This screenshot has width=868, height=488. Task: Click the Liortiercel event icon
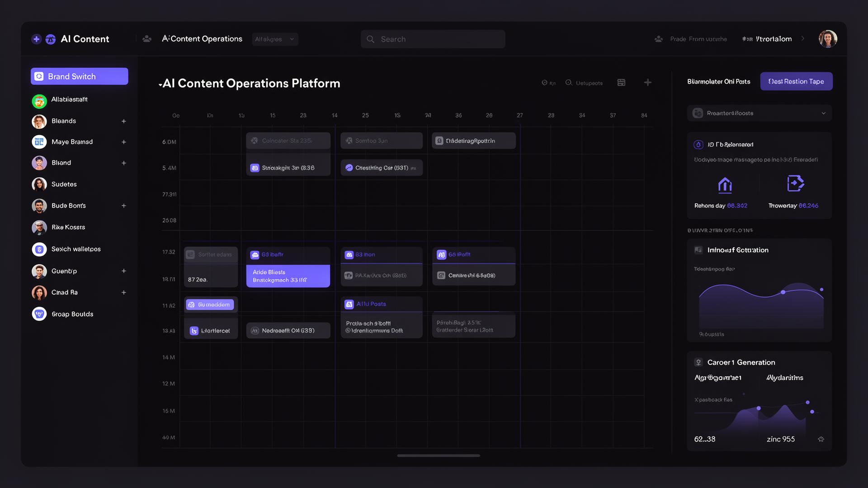click(x=194, y=331)
